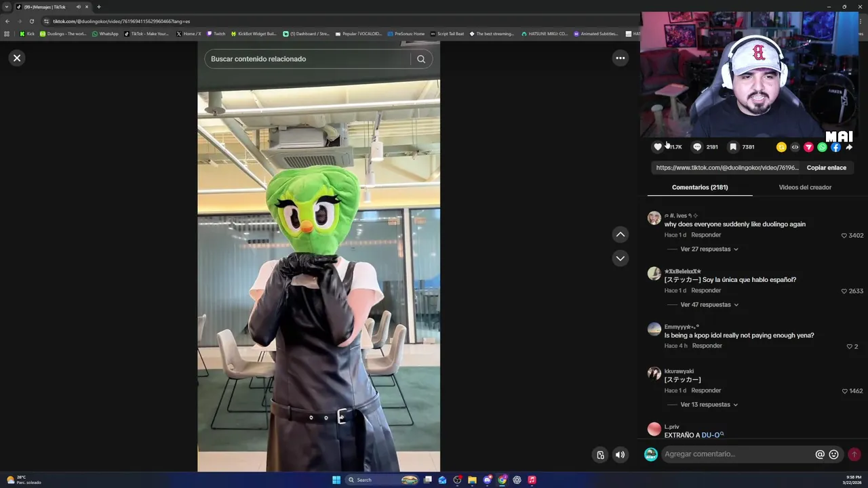Open Discord from the taskbar
868x488 pixels.
pos(487,480)
